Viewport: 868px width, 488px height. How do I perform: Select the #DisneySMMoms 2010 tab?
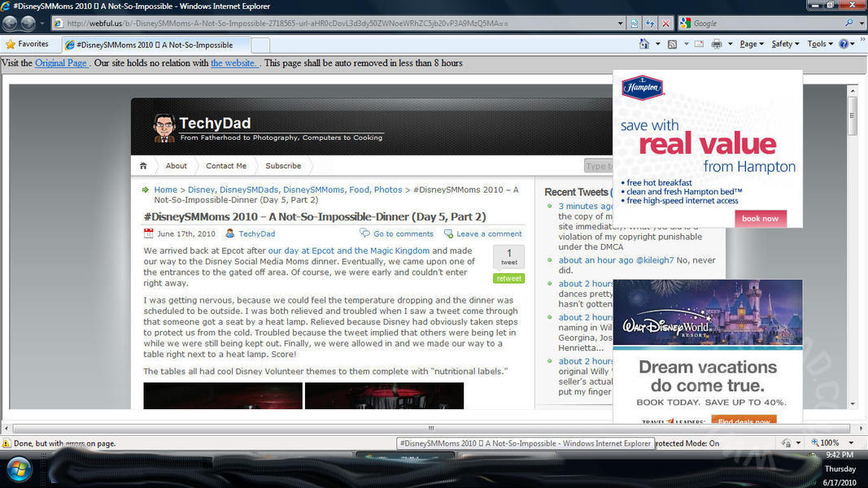(155, 45)
